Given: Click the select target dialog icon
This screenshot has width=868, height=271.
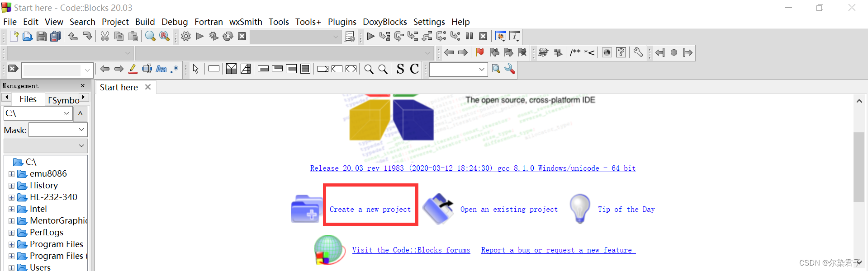Looking at the screenshot, I should [x=350, y=36].
